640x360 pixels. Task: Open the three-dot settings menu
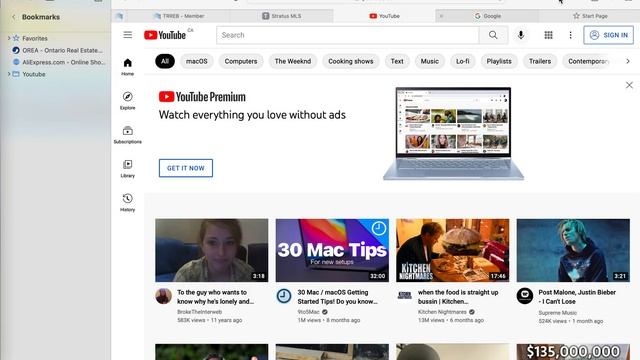click(570, 35)
